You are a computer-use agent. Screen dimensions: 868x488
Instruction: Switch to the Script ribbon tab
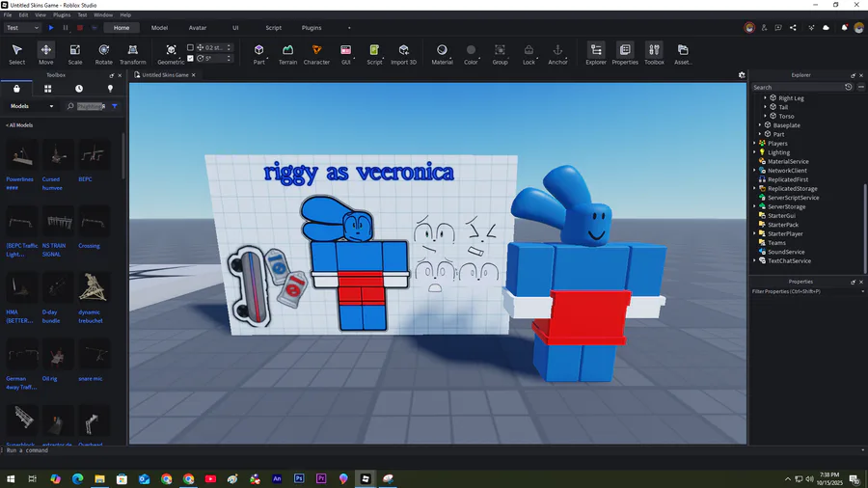click(x=274, y=28)
